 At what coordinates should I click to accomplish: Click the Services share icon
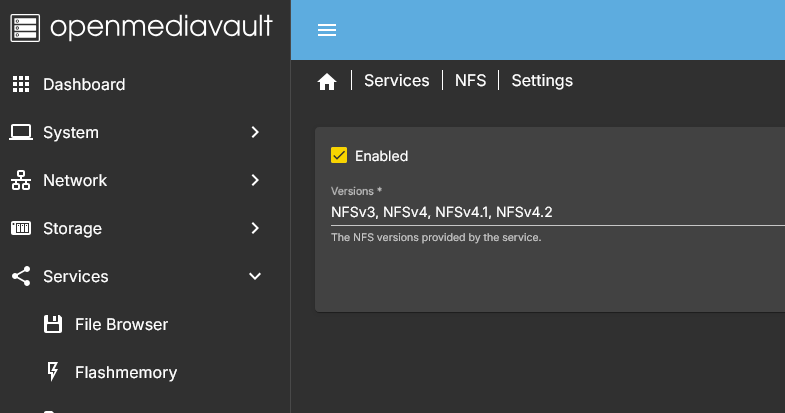21,276
